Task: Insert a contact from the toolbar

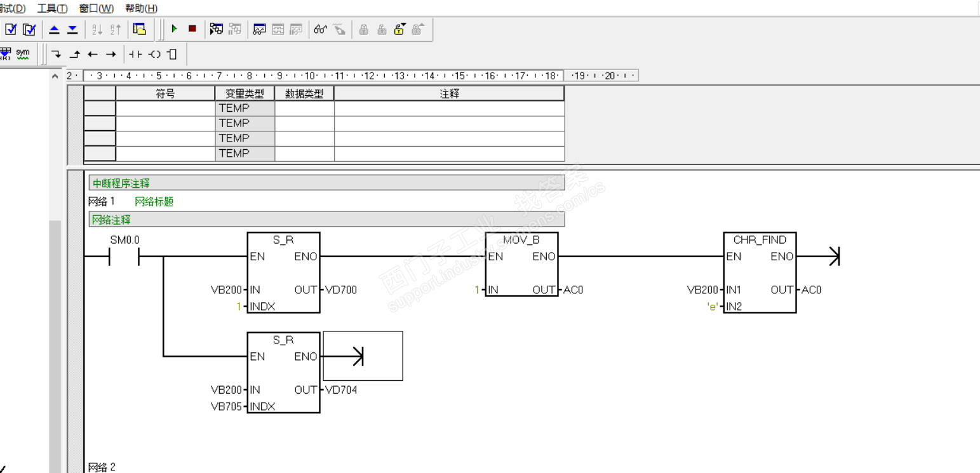Action: point(135,55)
